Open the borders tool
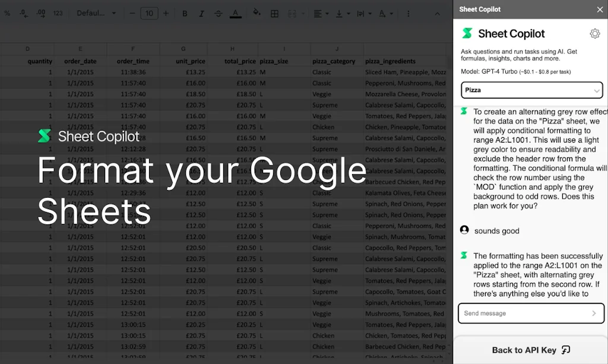The width and height of the screenshot is (608, 364). tap(274, 12)
